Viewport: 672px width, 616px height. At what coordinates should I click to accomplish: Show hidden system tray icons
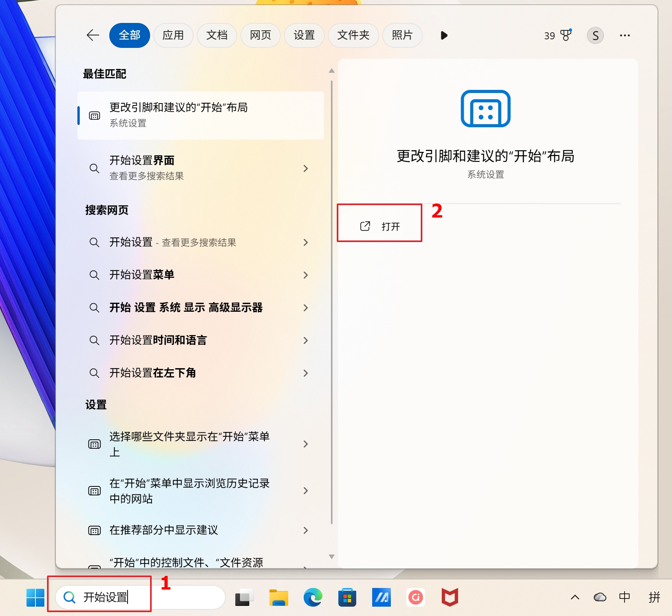(x=575, y=597)
